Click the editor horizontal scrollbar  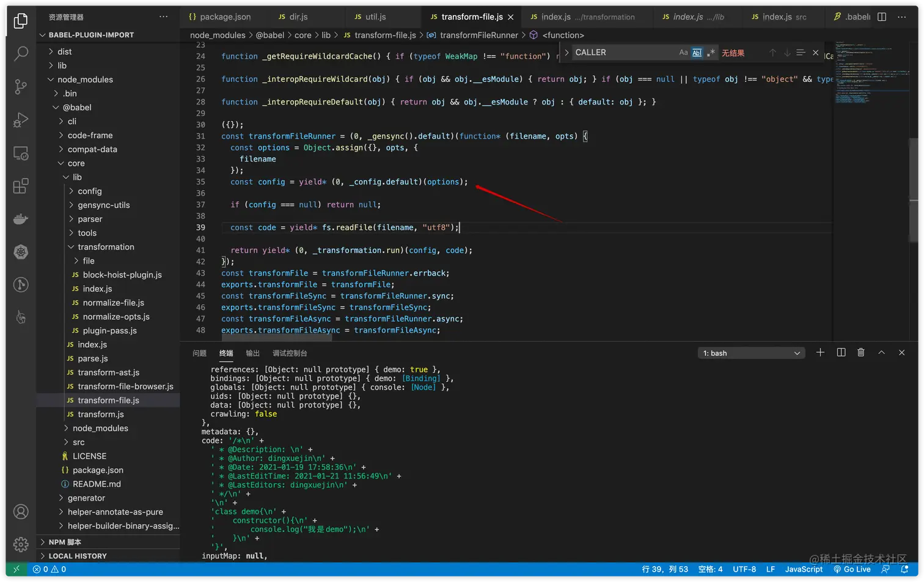click(277, 337)
